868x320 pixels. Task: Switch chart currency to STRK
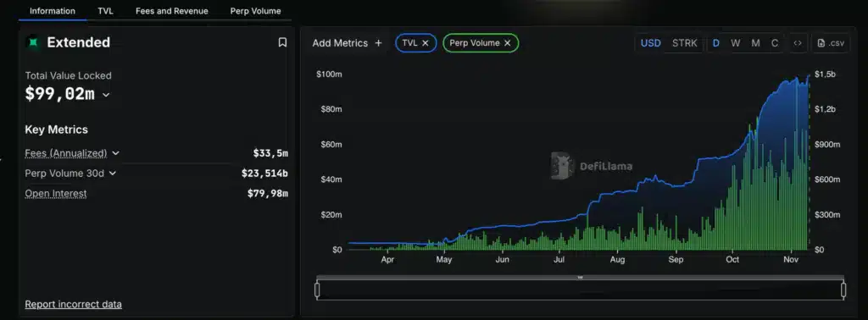(685, 43)
